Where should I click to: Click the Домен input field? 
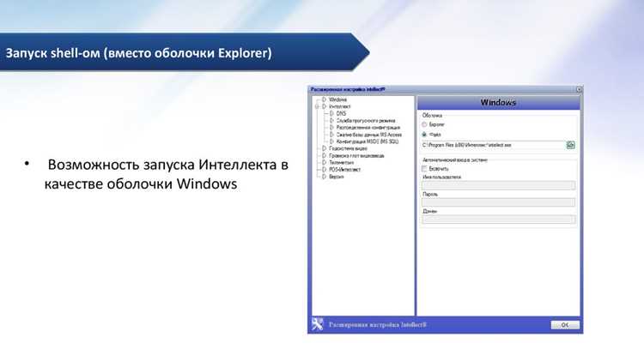coord(498,220)
